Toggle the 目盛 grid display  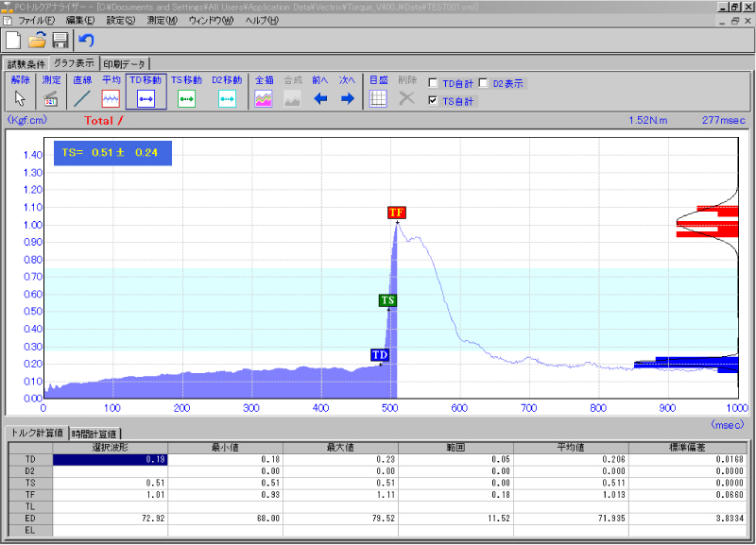point(378,97)
